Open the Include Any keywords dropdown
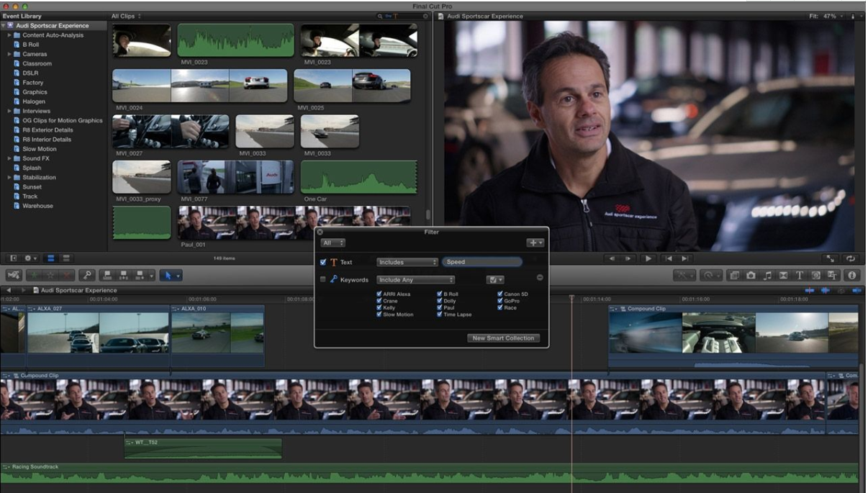The height and width of the screenshot is (493, 868). click(415, 279)
